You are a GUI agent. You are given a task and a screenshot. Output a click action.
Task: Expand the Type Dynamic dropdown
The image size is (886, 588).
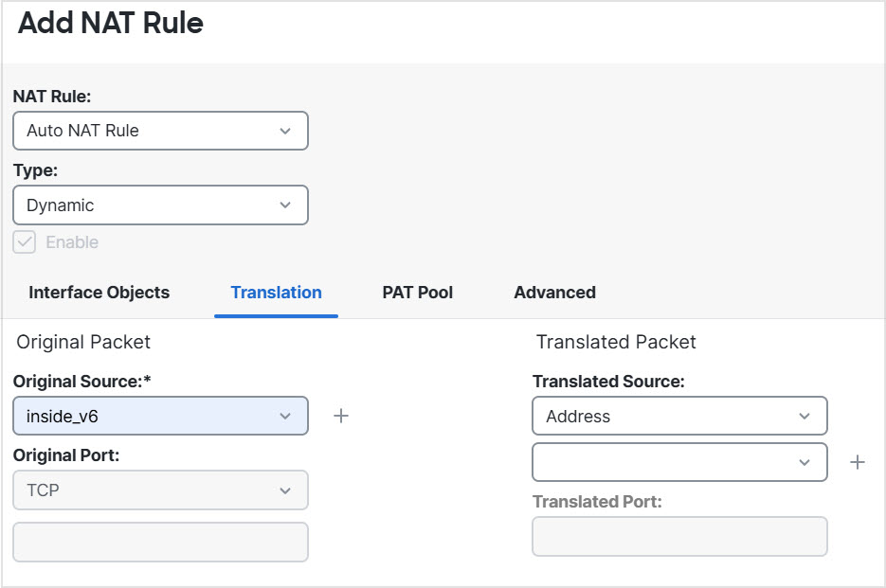[x=160, y=205]
